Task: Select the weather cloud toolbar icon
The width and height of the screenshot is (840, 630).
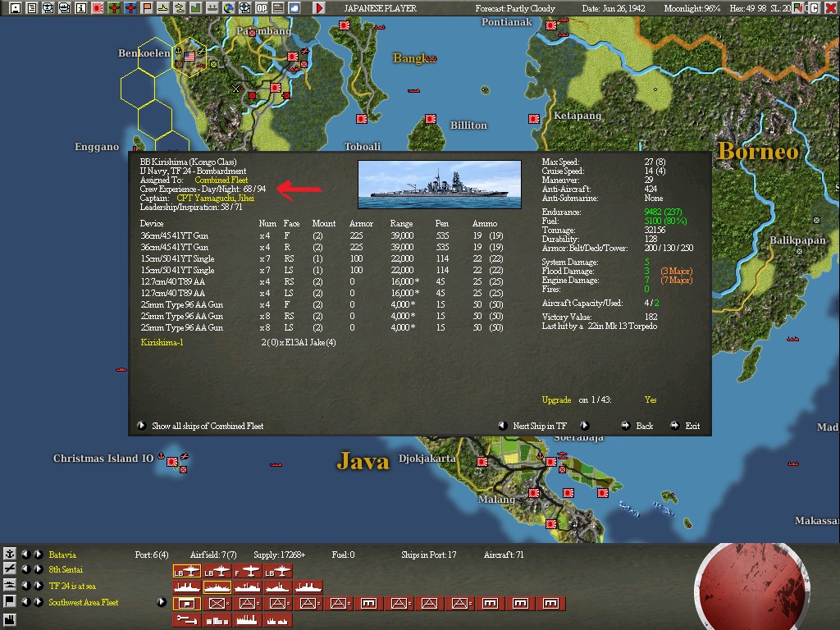Action: click(x=294, y=7)
